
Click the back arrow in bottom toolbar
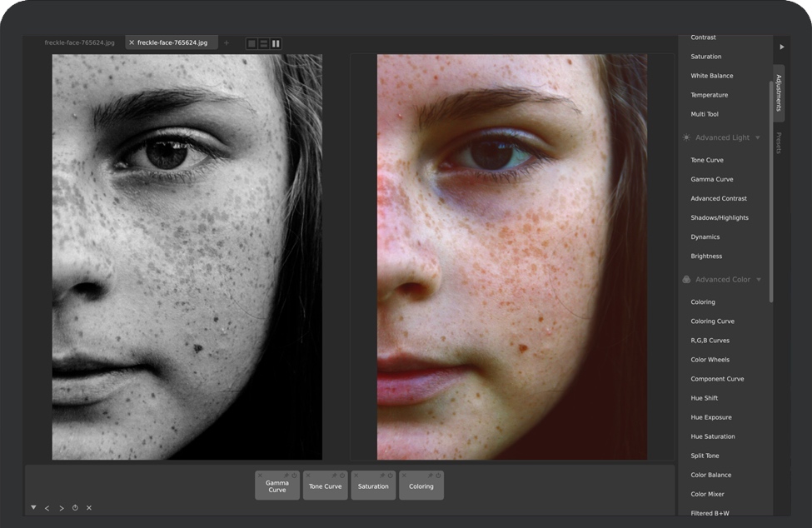(47, 508)
